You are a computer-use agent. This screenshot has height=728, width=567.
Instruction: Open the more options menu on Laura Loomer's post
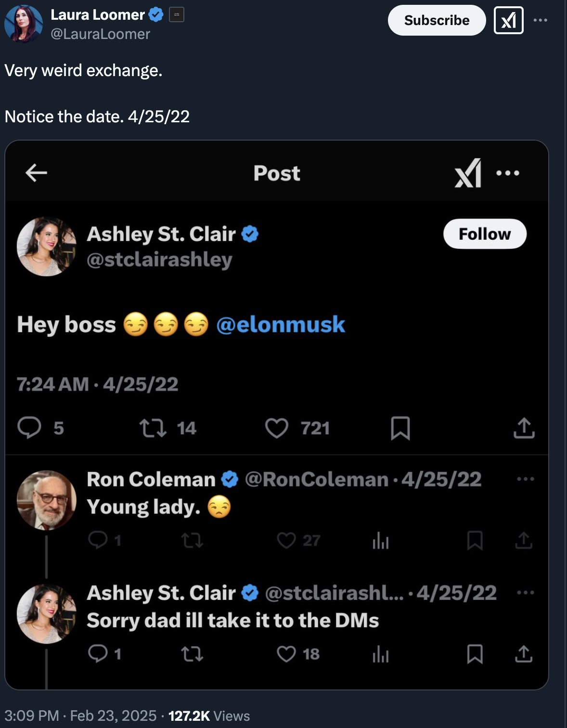point(540,20)
